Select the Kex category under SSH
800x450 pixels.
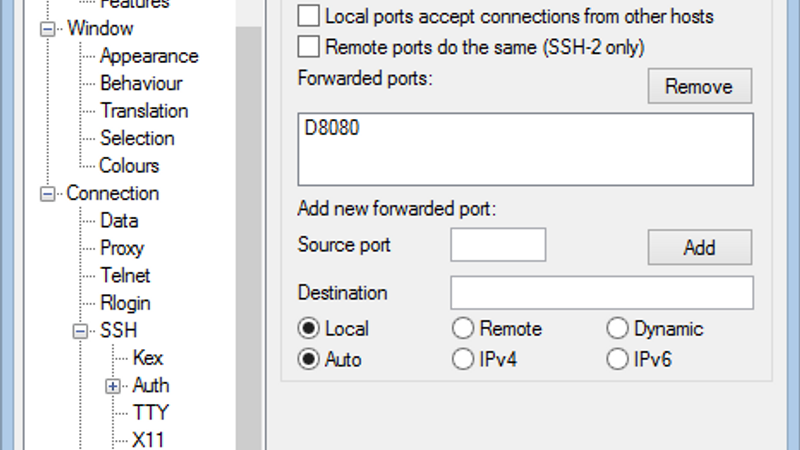147,358
